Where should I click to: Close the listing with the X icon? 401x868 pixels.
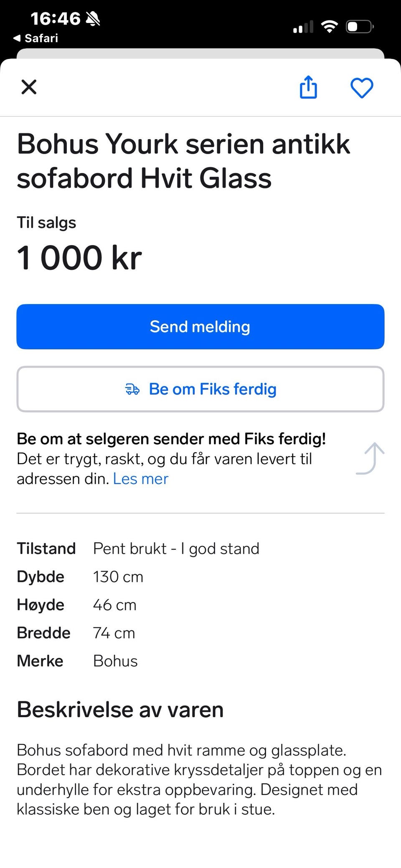[x=29, y=87]
